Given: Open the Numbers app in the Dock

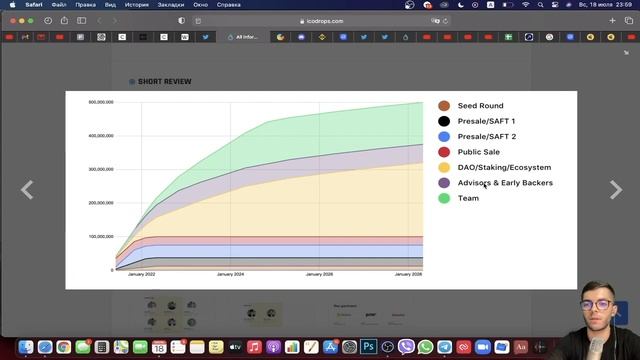Looking at the screenshot, I should click(x=292, y=347).
